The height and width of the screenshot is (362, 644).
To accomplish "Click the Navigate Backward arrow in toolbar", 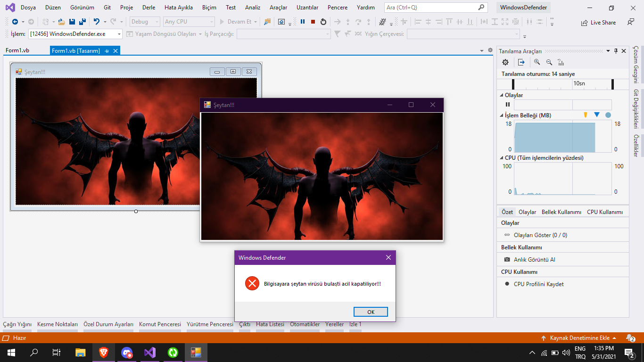I will (x=15, y=22).
